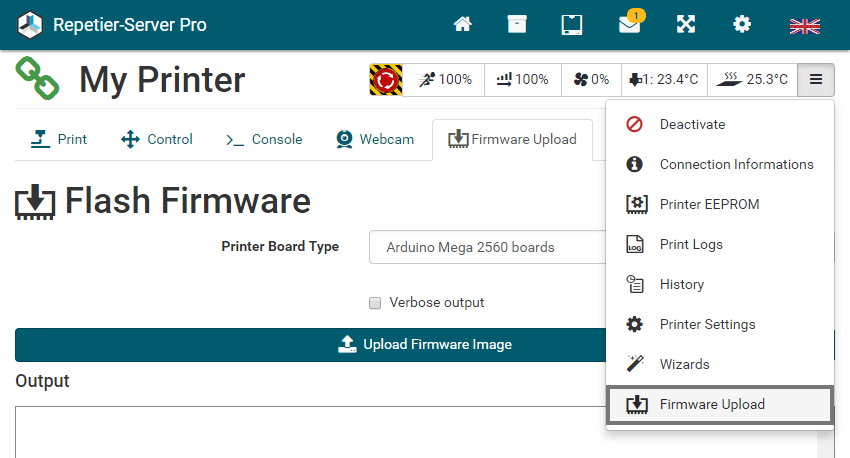
Task: Open the tablet/manual icon in header
Action: click(572, 25)
